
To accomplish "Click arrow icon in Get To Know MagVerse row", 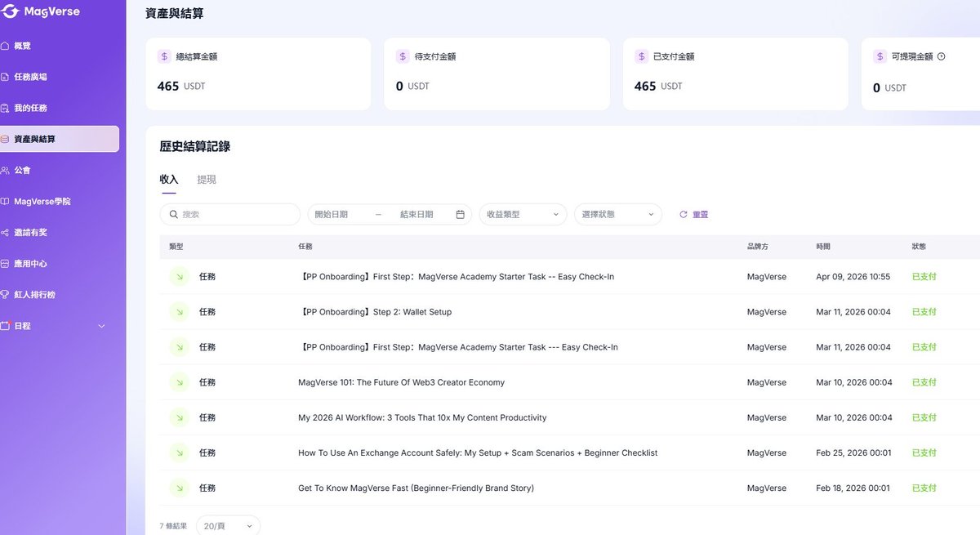I will pyautogui.click(x=179, y=488).
